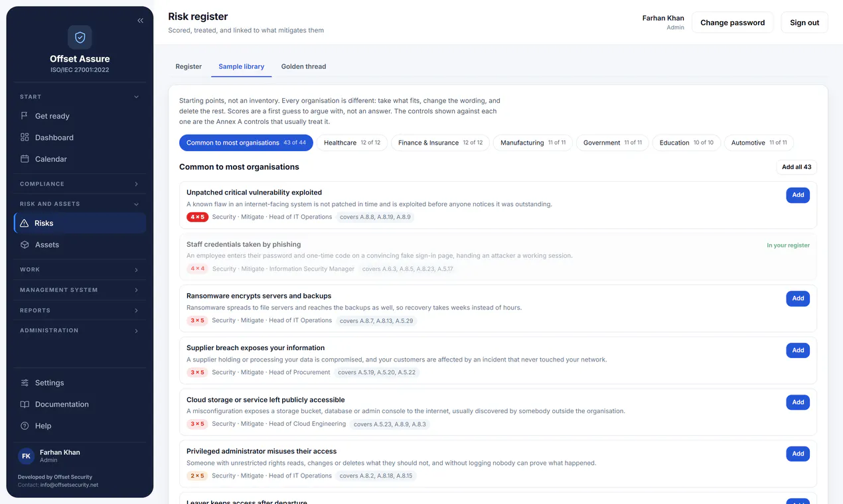Open Dashboard in the sidebar
The width and height of the screenshot is (843, 504).
[x=80, y=137]
